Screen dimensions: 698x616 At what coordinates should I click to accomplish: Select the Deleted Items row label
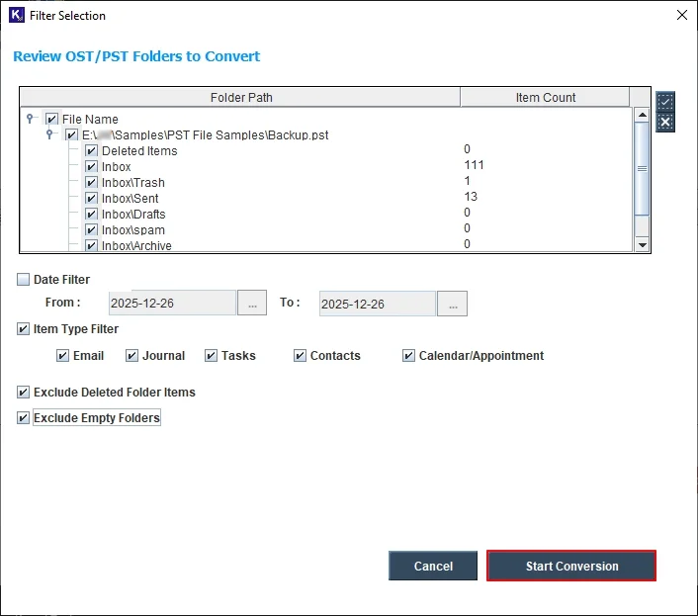pos(139,151)
